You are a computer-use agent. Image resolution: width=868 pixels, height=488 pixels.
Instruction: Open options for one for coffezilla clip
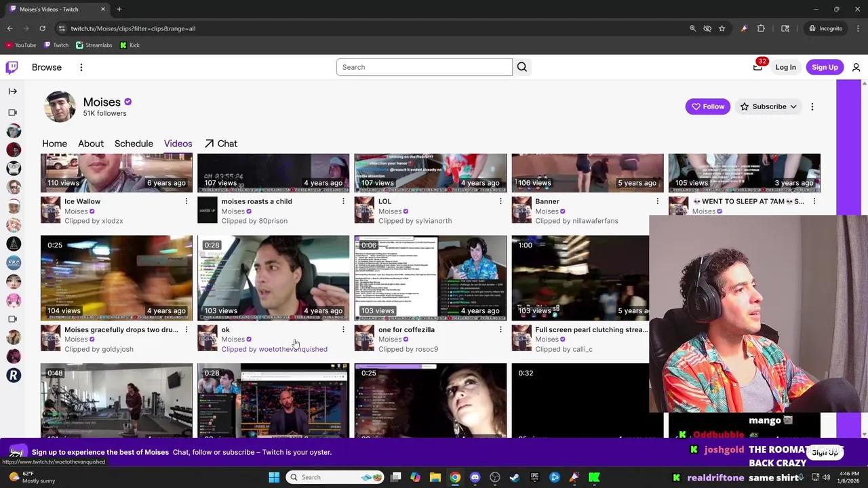500,329
